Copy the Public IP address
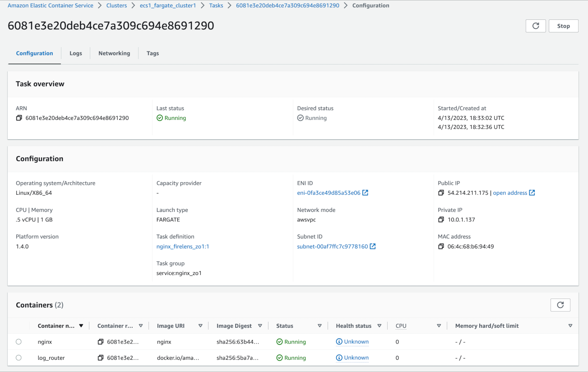 tap(441, 193)
